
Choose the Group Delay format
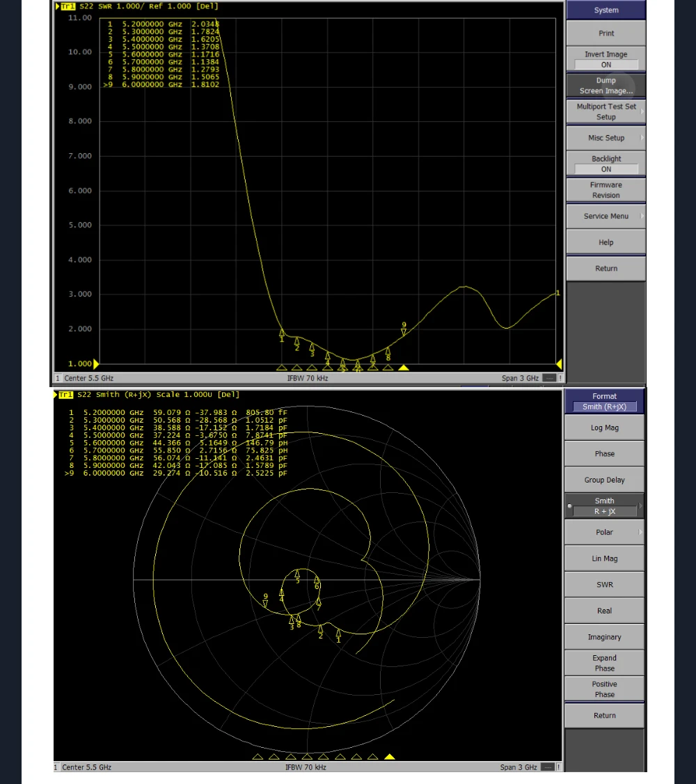tap(605, 480)
